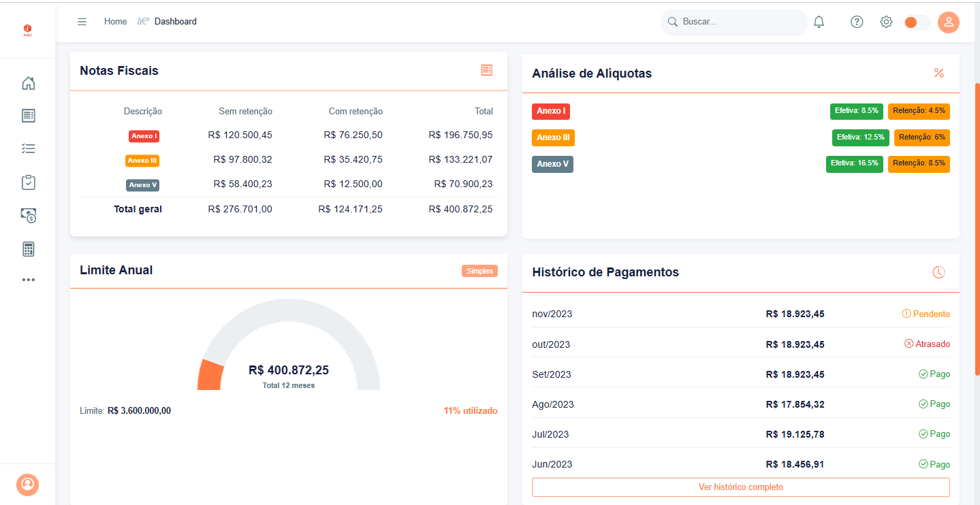Expand the three-dots more menu in sidebar

pos(28,280)
